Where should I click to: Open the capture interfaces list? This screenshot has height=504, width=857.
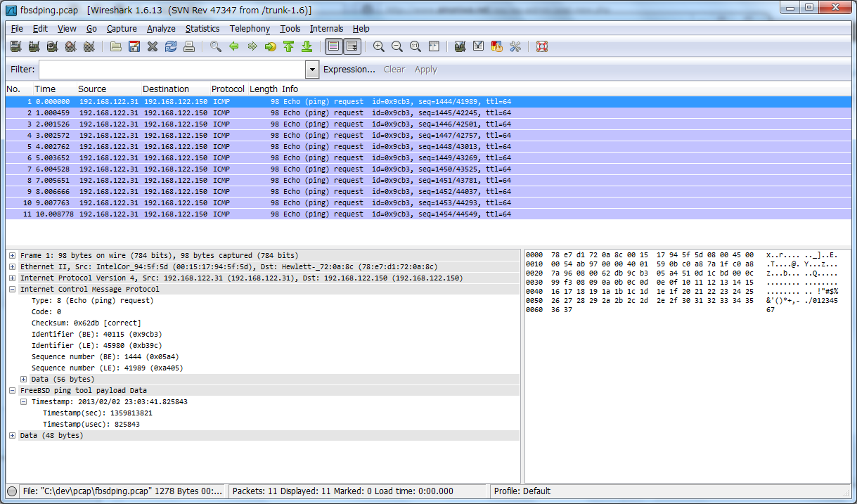15,46
